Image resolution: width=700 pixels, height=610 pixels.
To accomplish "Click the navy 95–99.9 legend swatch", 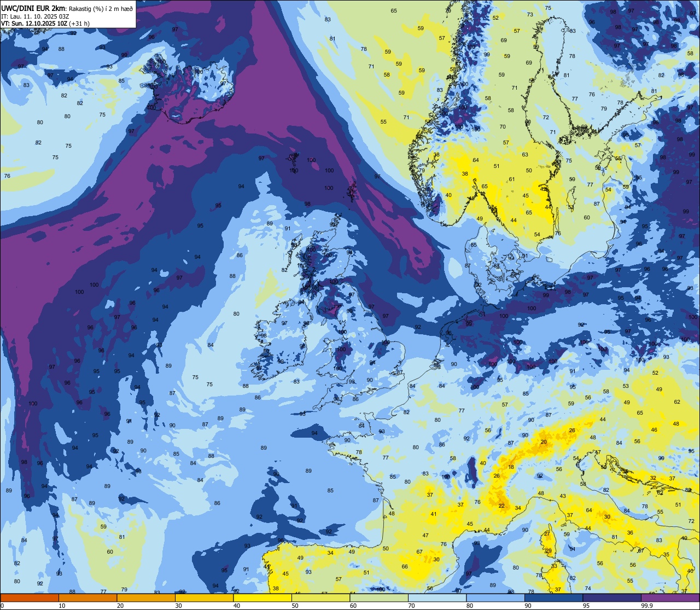I will coord(612,598).
